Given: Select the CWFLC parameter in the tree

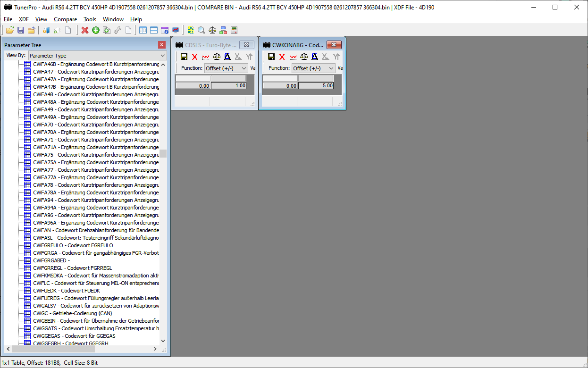Looking at the screenshot, I should click(x=96, y=283).
